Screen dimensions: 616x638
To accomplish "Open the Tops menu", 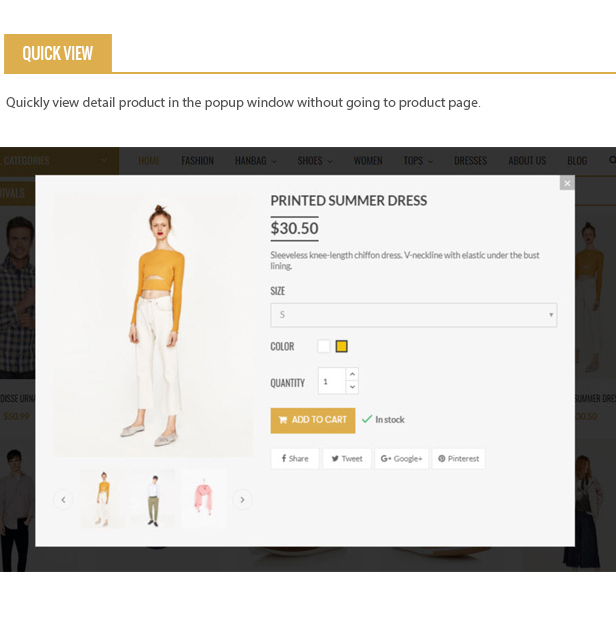I will 418,161.
